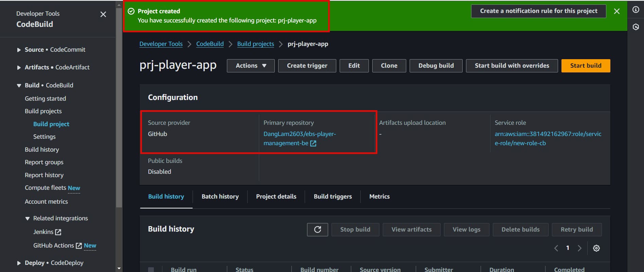644x272 pixels.
Task: Go to previous Build history page
Action: coord(556,248)
